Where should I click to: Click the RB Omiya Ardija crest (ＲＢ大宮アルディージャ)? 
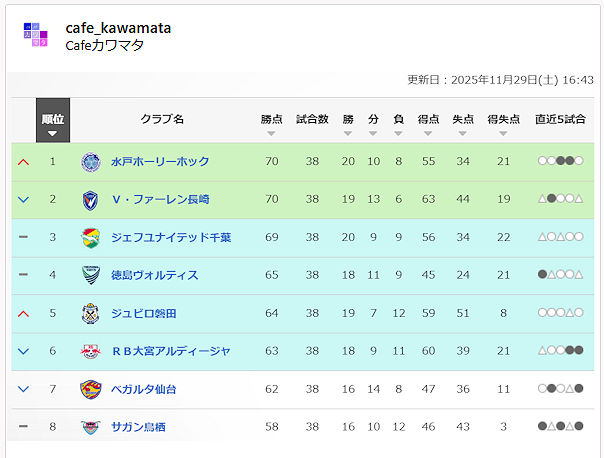click(x=91, y=351)
